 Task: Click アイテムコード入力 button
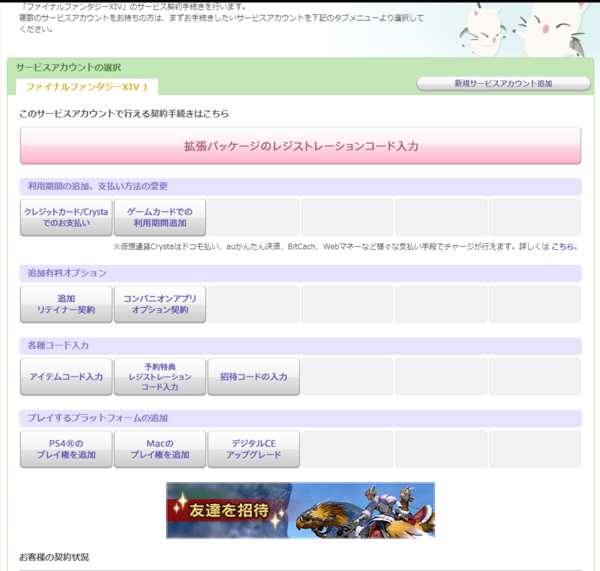[x=66, y=377]
